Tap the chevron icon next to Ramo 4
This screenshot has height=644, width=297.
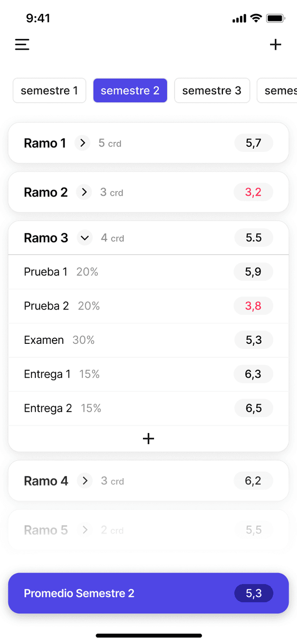(x=84, y=481)
